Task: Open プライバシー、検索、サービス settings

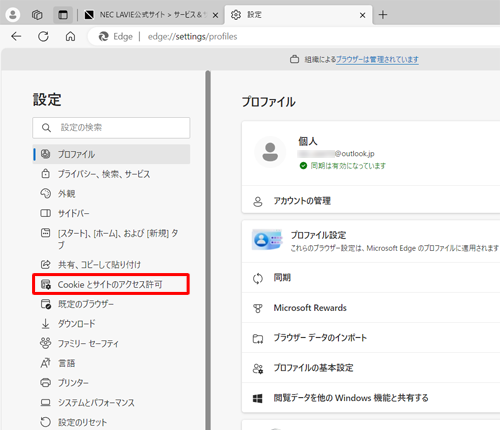Action: click(x=111, y=174)
